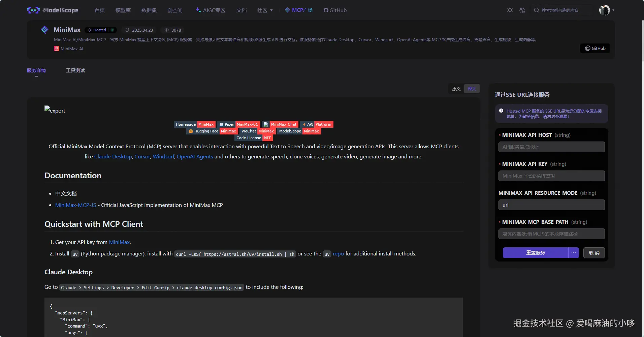
Task: Click the Hosted status badge
Action: click(101, 30)
